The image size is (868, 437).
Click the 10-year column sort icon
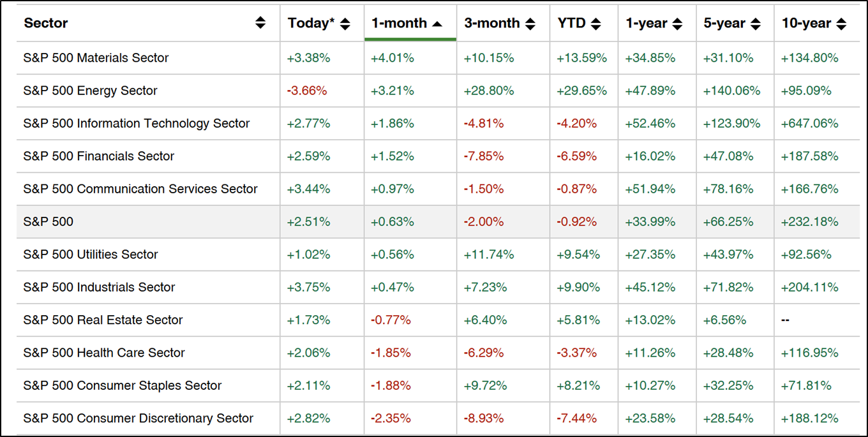pyautogui.click(x=841, y=24)
